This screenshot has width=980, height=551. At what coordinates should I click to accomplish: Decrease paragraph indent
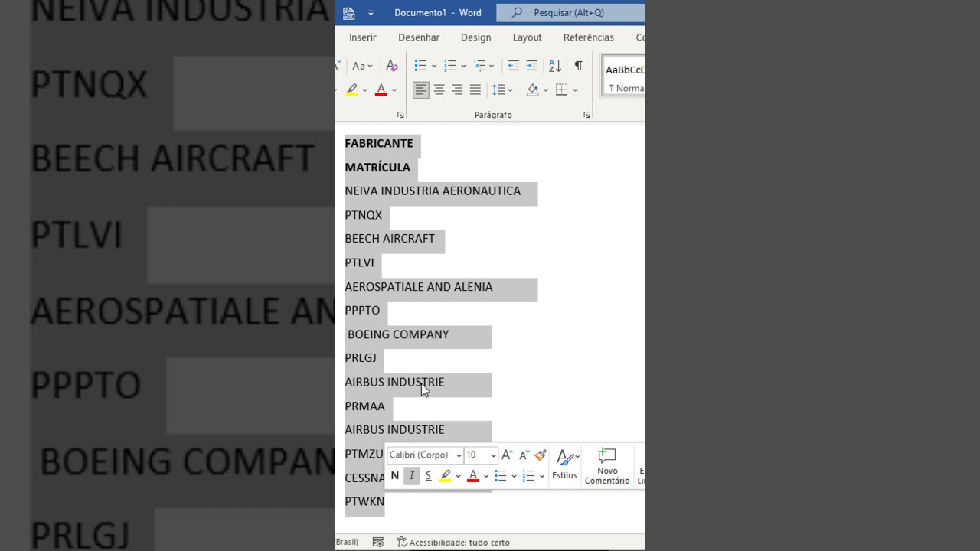click(514, 67)
